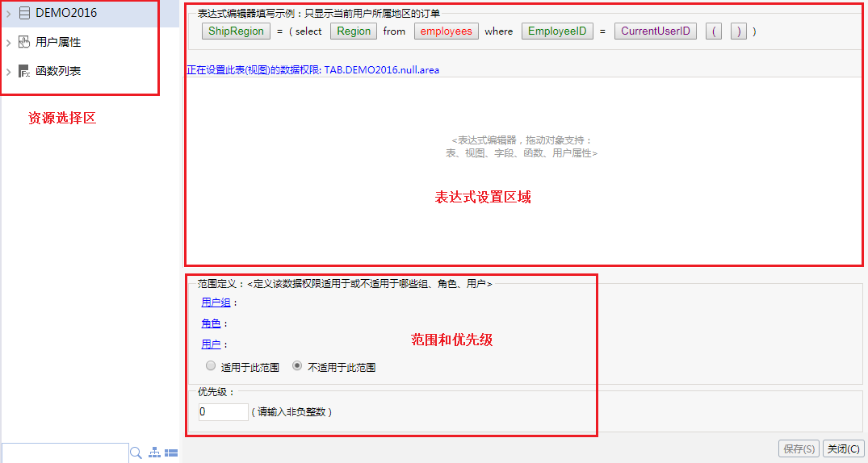Focus the resource search input box
The height and width of the screenshot is (463, 868).
65,453
